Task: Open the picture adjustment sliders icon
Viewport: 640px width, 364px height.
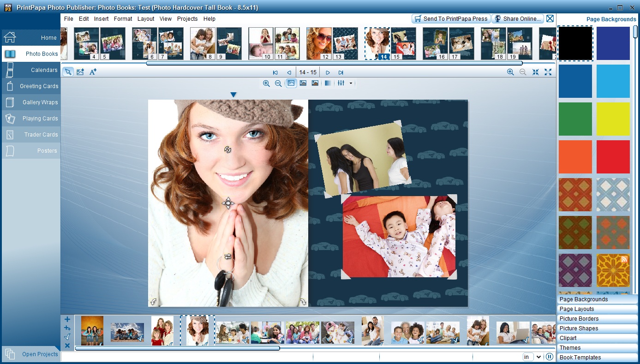Action: pyautogui.click(x=341, y=84)
